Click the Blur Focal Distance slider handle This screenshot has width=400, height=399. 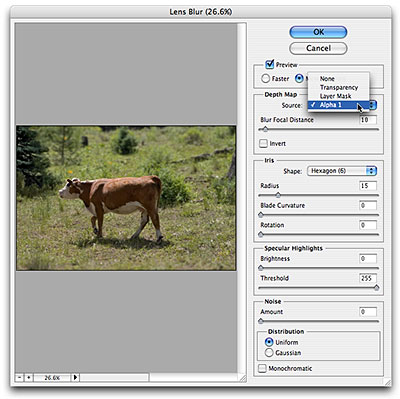(265, 129)
